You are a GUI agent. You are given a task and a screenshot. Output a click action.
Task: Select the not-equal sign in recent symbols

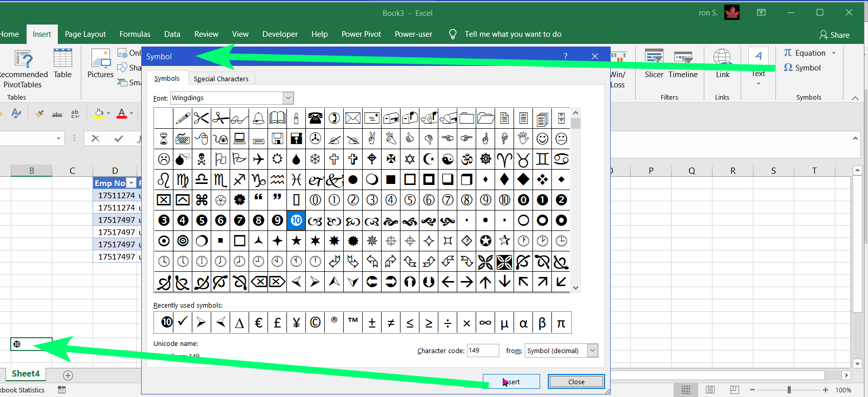tap(391, 322)
